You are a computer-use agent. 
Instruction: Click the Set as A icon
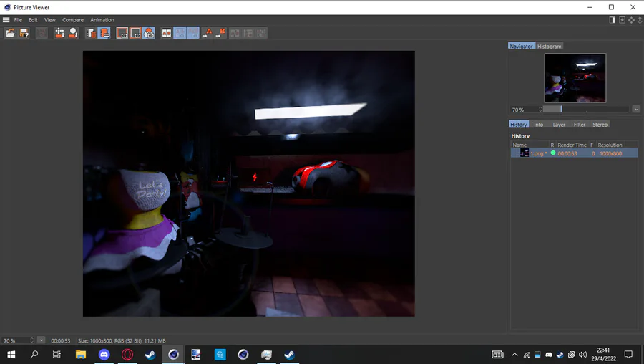(x=207, y=33)
